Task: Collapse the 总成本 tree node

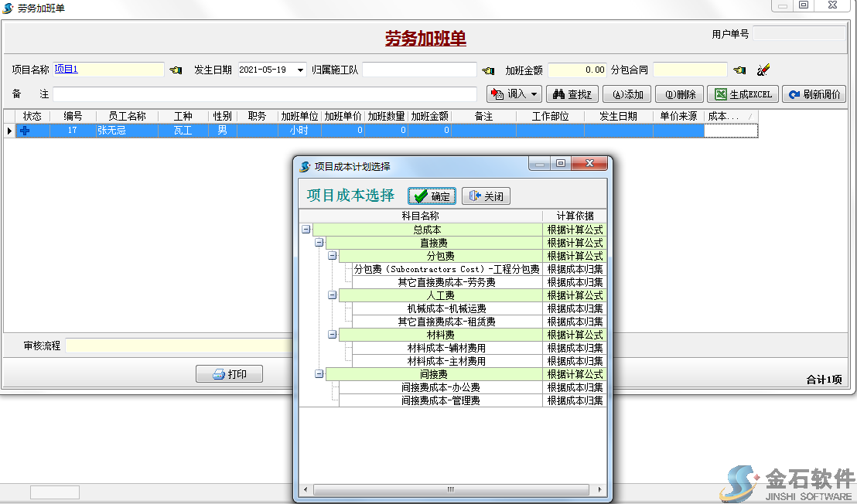Action: [305, 230]
